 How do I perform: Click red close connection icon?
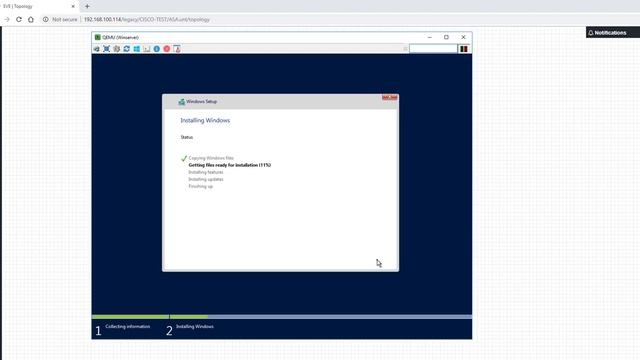tap(167, 49)
